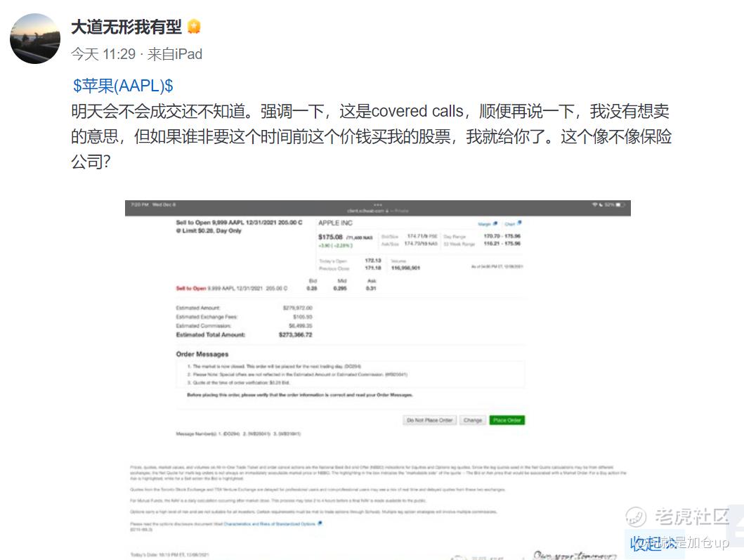Open the 大道无形我有型 user profile name

126,27
